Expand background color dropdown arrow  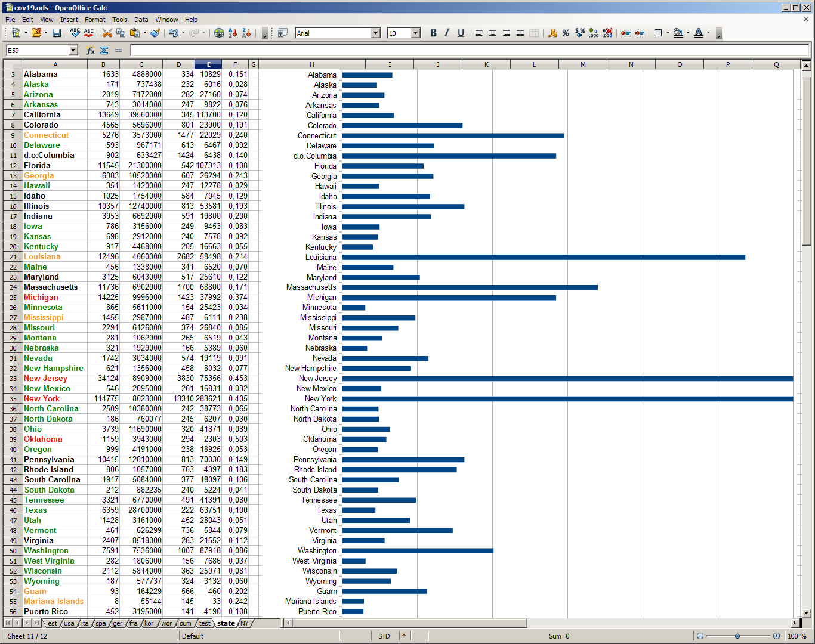tap(688, 33)
